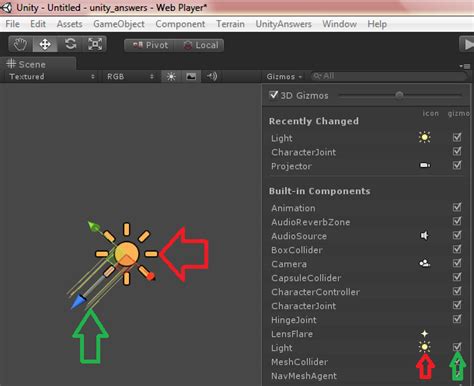Image resolution: width=474 pixels, height=386 pixels.
Task: Click the NavMeshAgent row label
Action: tap(304, 376)
